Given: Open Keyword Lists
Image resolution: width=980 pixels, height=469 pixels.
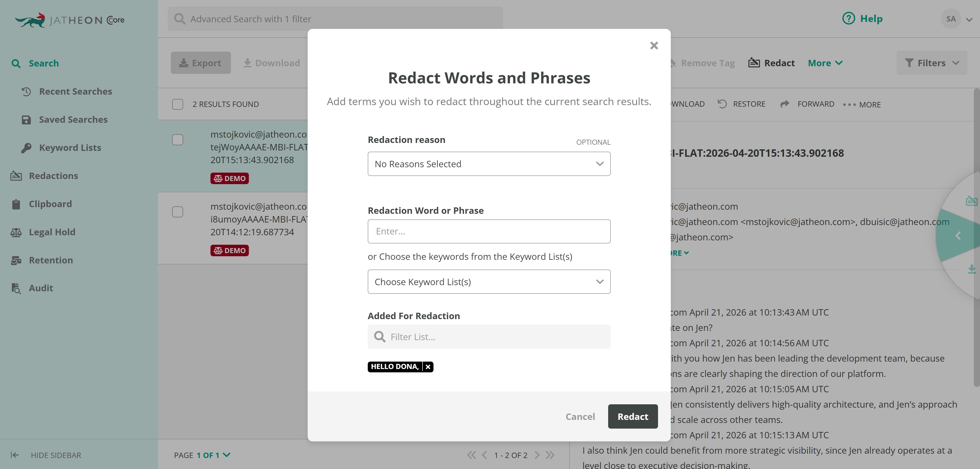Looking at the screenshot, I should tap(70, 148).
